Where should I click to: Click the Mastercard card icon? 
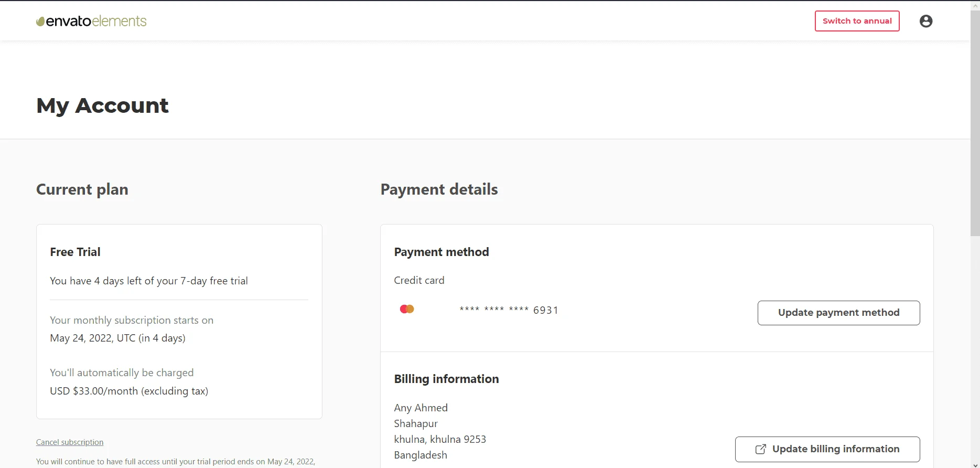click(407, 309)
